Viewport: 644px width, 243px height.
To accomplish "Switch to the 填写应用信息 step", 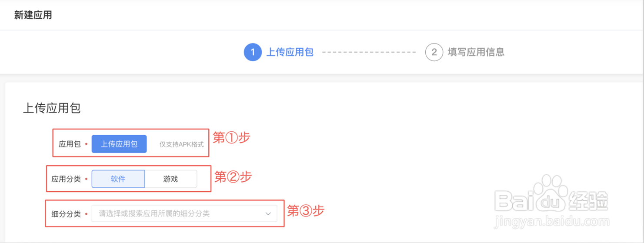I will coord(476,53).
